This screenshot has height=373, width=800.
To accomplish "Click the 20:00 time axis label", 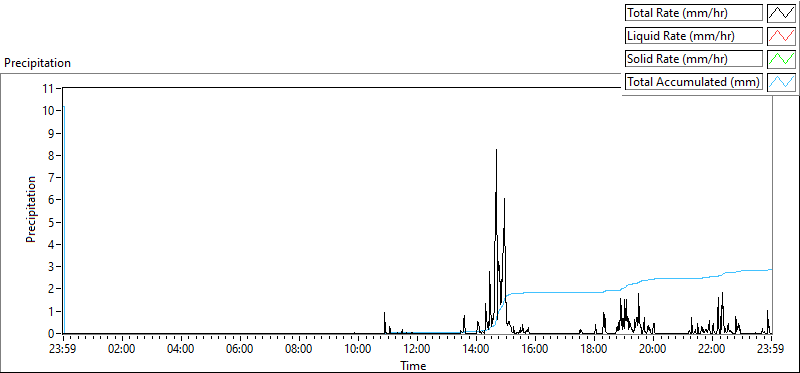I will tap(654, 350).
